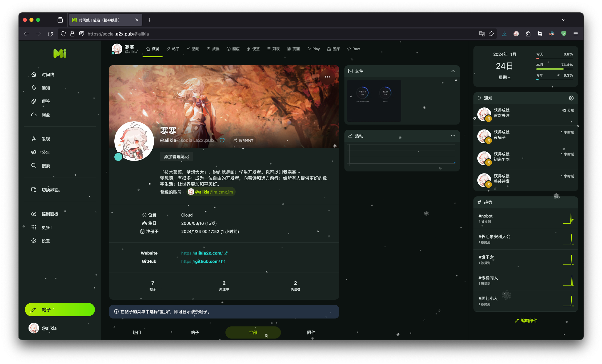This screenshot has height=364, width=602.
Task: Open the banner options menu on the profile
Action: 327,77
